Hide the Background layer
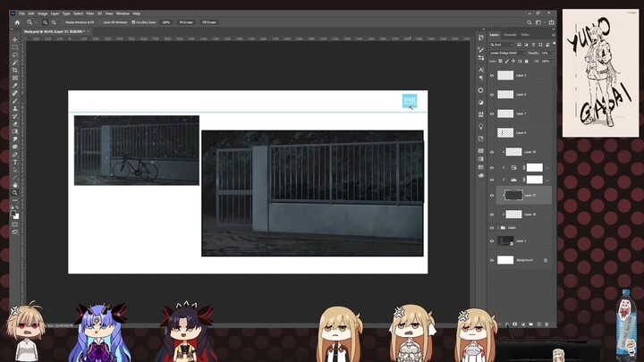This screenshot has width=644, height=362. 492,260
